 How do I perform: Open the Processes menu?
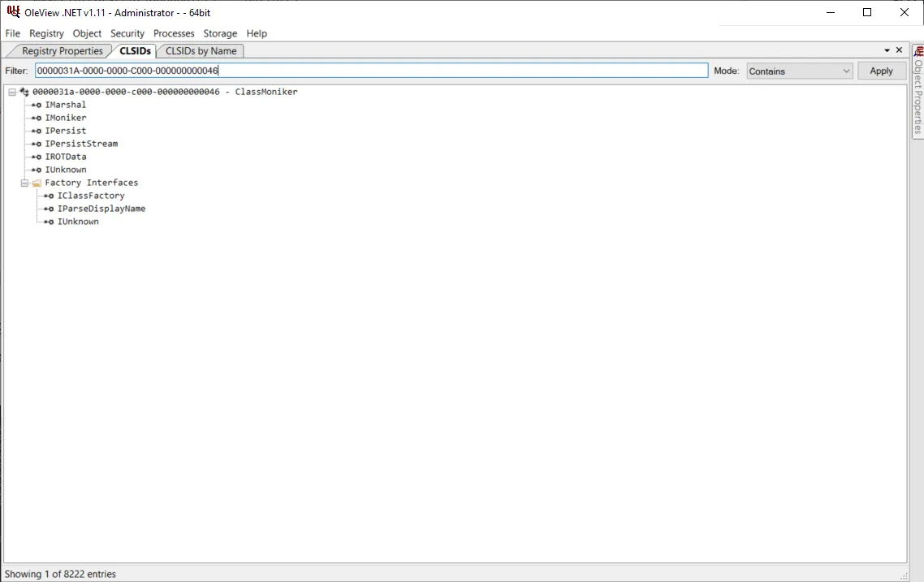click(174, 33)
